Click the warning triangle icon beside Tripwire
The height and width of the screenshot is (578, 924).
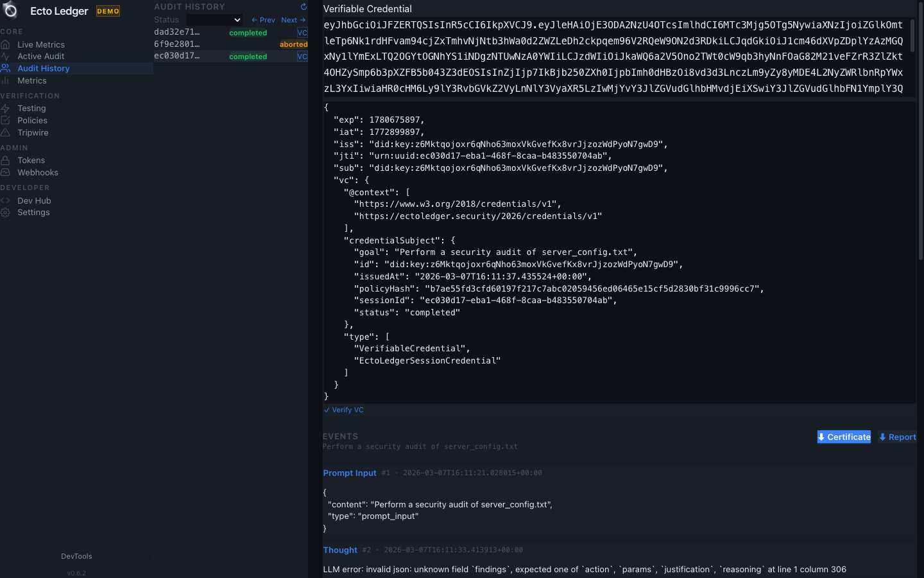coord(5,133)
